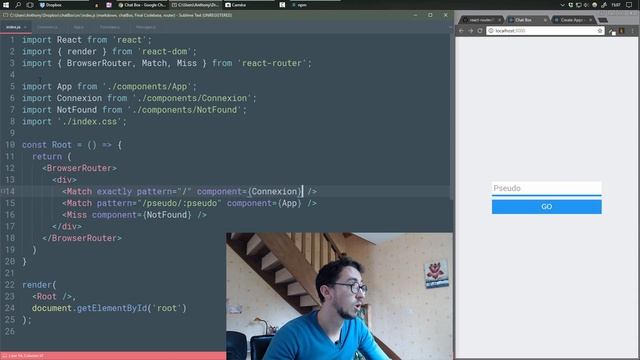Click closing '</BrowserRouter>' tag
This screenshot has width=640, height=360.
click(82, 238)
